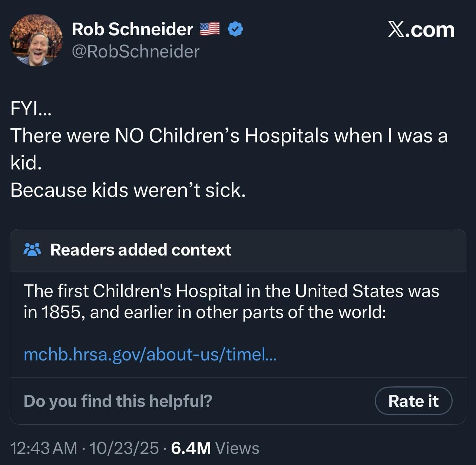Click the word "kid." in the post
The width and height of the screenshot is (476, 465).
click(x=26, y=163)
